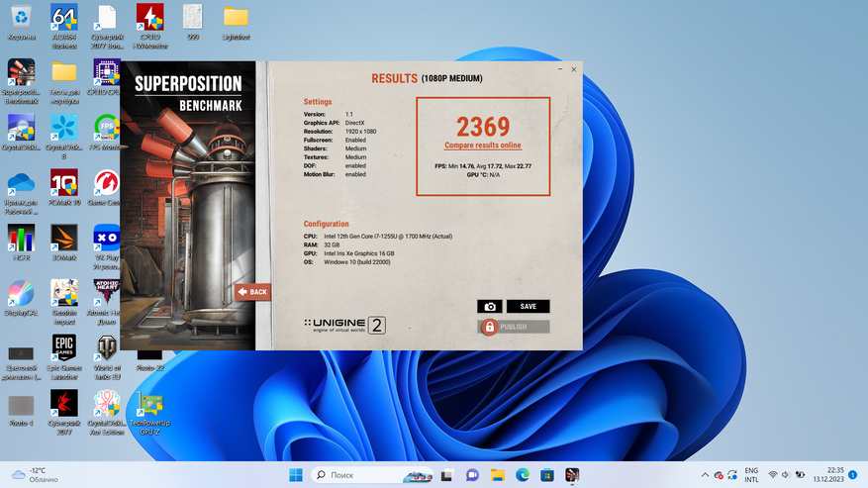Open TechPowerUp GPU-Z shortcut

[149, 409]
